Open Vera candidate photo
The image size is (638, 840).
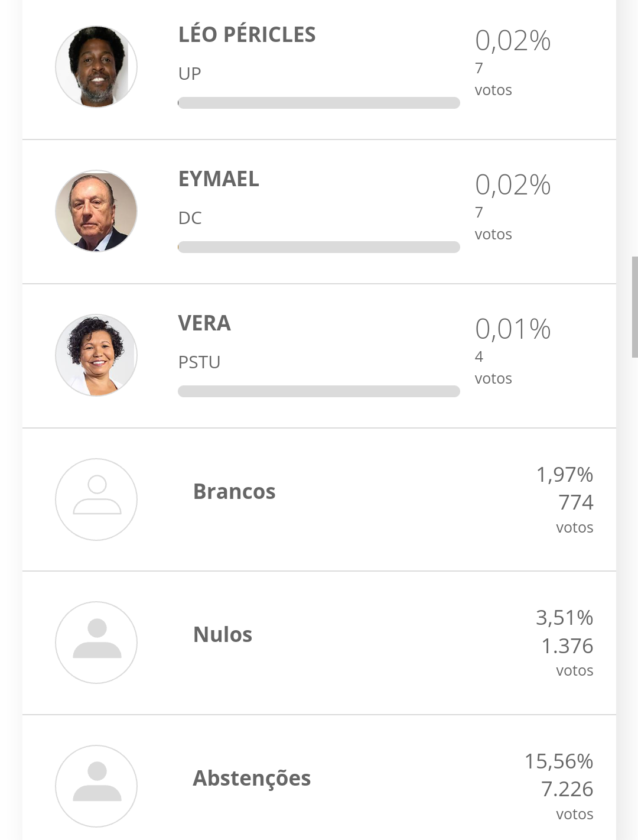pos(96,355)
